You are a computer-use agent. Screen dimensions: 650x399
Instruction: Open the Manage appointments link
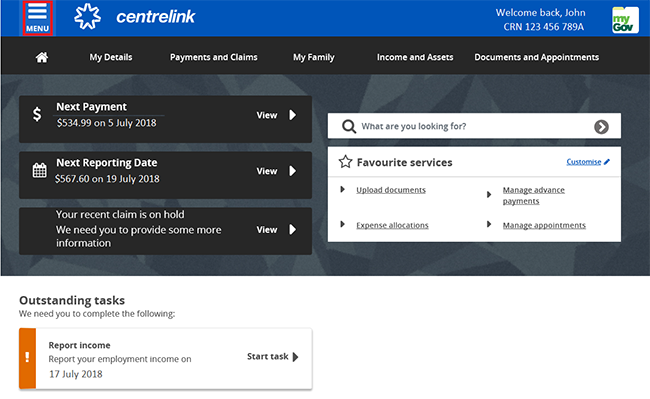point(544,225)
